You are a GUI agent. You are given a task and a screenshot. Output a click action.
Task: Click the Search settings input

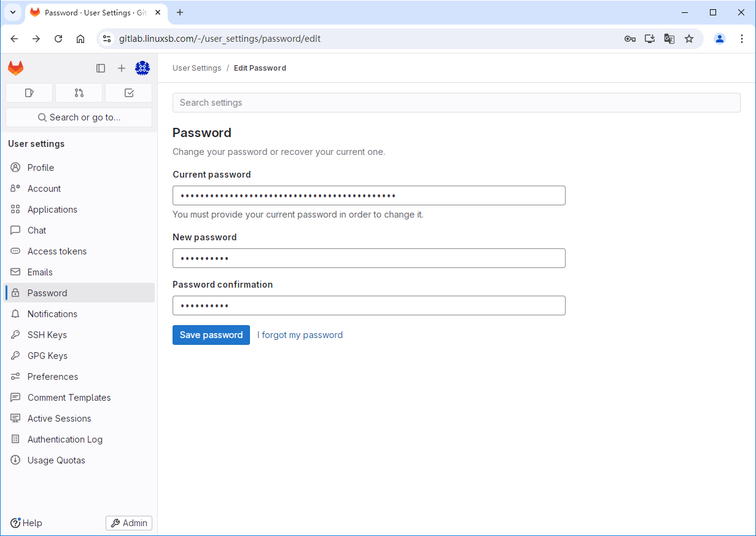click(456, 103)
